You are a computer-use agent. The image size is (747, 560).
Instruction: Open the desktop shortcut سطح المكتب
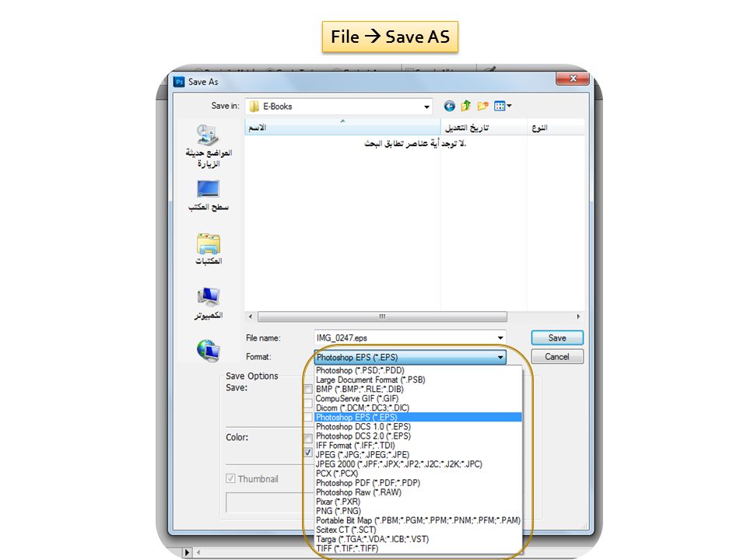[209, 195]
